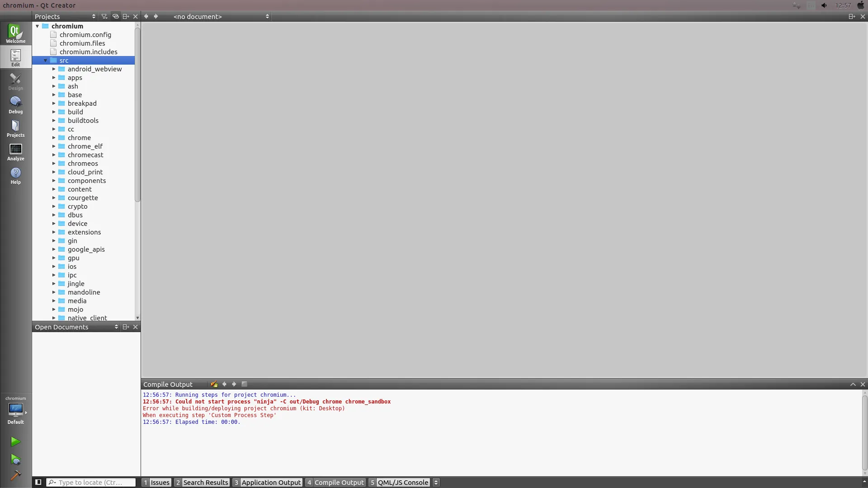Viewport: 868px width, 488px height.
Task: Switch to Debug mode
Action: point(15,104)
